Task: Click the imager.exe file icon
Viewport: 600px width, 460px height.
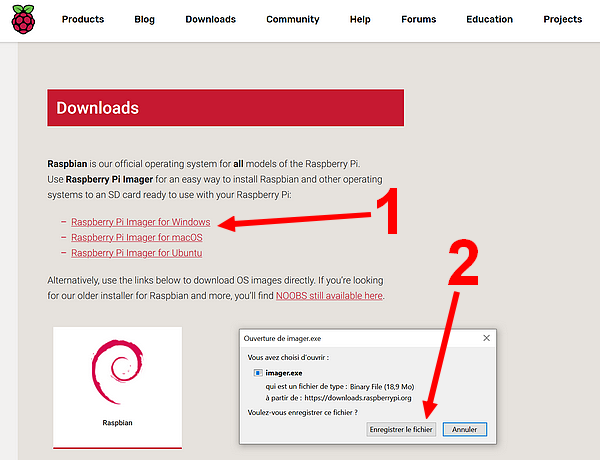Action: [258, 373]
